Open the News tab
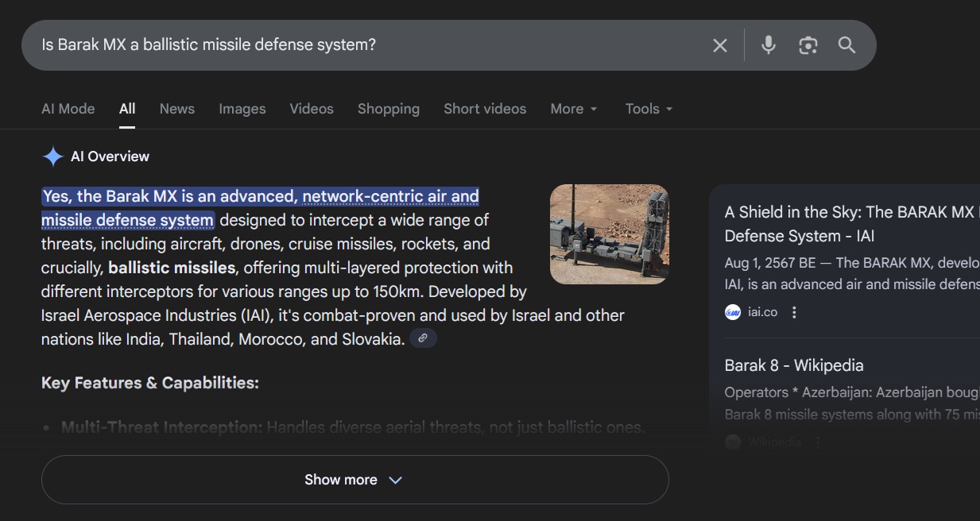980x521 pixels. (x=177, y=109)
